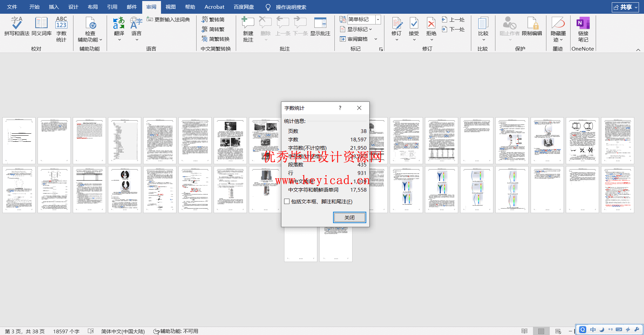
Task: Go to Previous change (上一处)
Action: tap(453, 19)
